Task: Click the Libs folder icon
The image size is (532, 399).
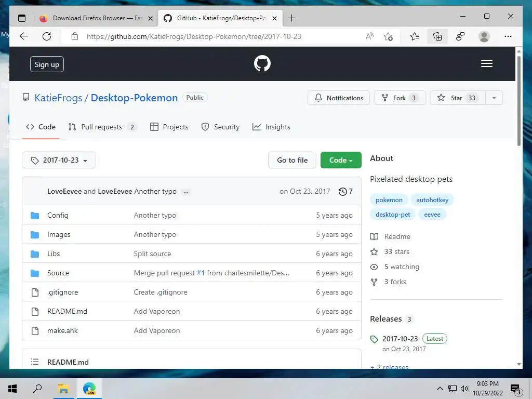Action: pos(35,254)
